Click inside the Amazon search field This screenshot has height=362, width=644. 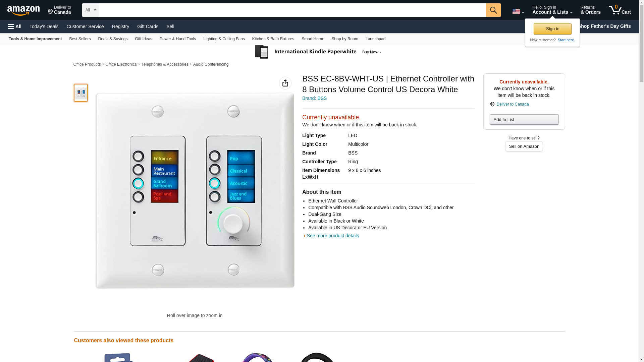292,10
